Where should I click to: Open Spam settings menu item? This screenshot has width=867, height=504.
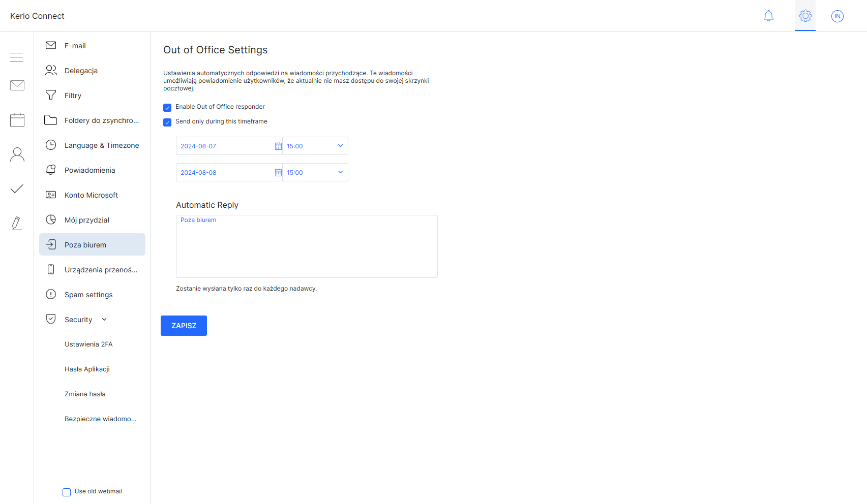pos(88,295)
